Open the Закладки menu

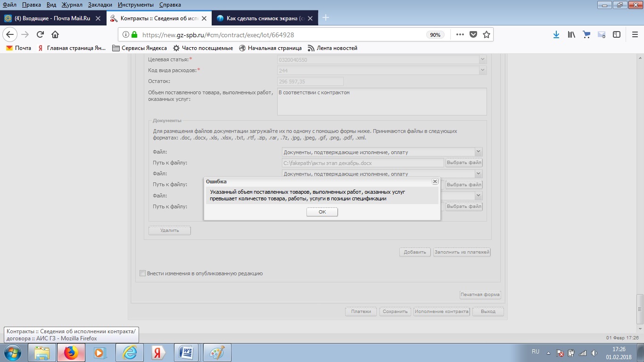(x=100, y=5)
